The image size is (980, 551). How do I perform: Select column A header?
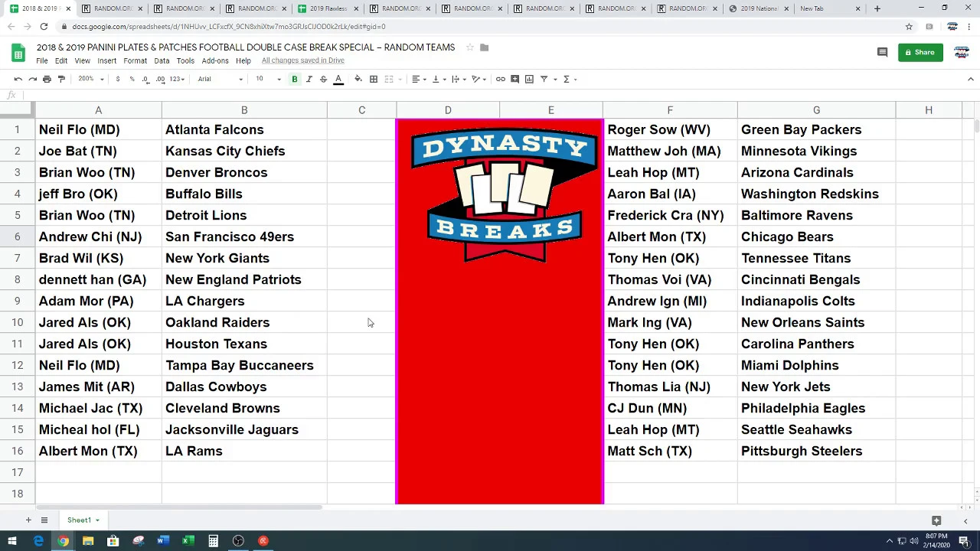point(98,111)
